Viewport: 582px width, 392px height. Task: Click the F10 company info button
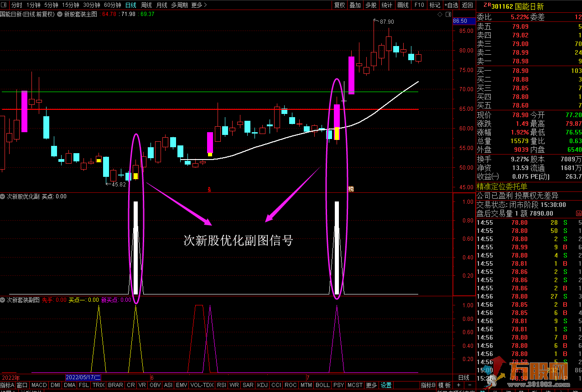click(419, 5)
